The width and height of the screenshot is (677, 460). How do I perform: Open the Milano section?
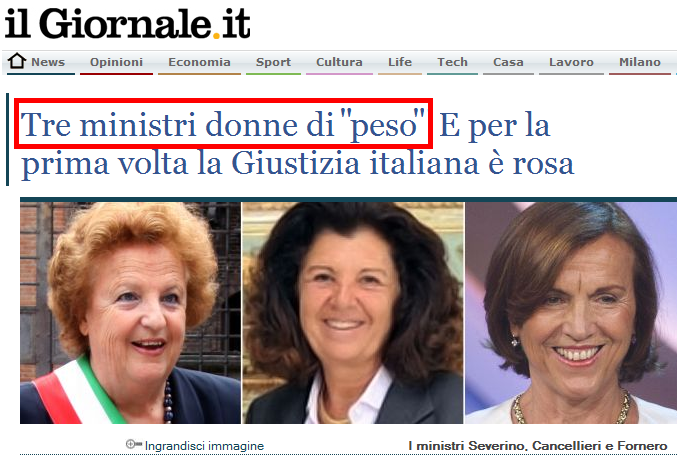639,62
